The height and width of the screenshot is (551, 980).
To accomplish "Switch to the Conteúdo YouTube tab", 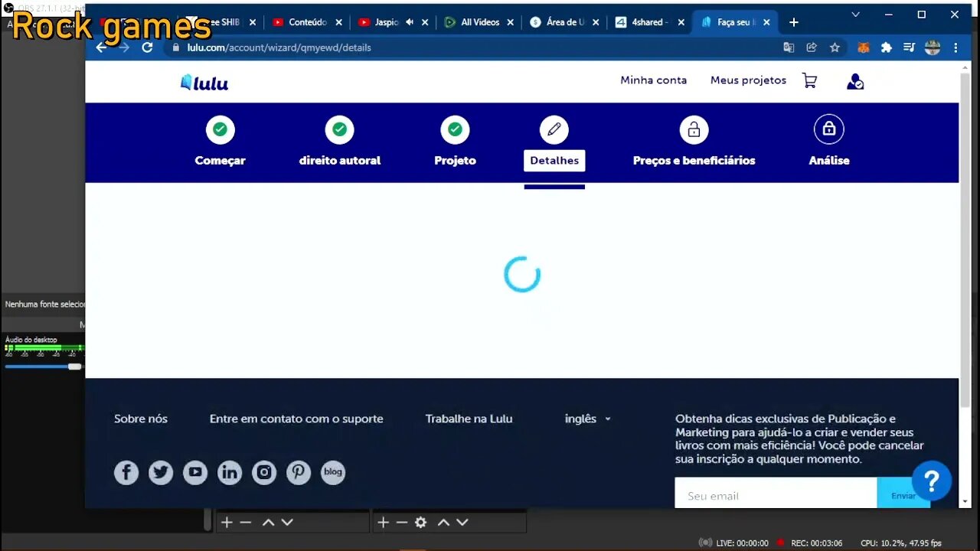I will pos(306,22).
